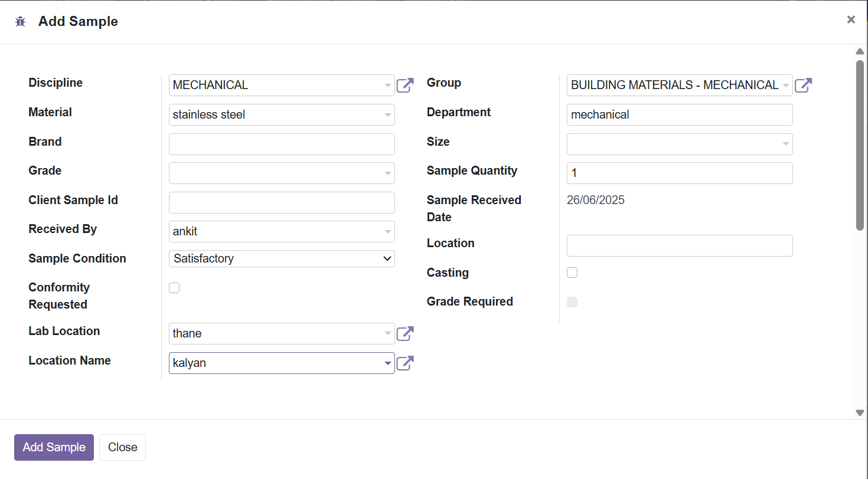Open external link icon beside Lab Location
Viewport: 868px width, 479px height.
(x=404, y=333)
